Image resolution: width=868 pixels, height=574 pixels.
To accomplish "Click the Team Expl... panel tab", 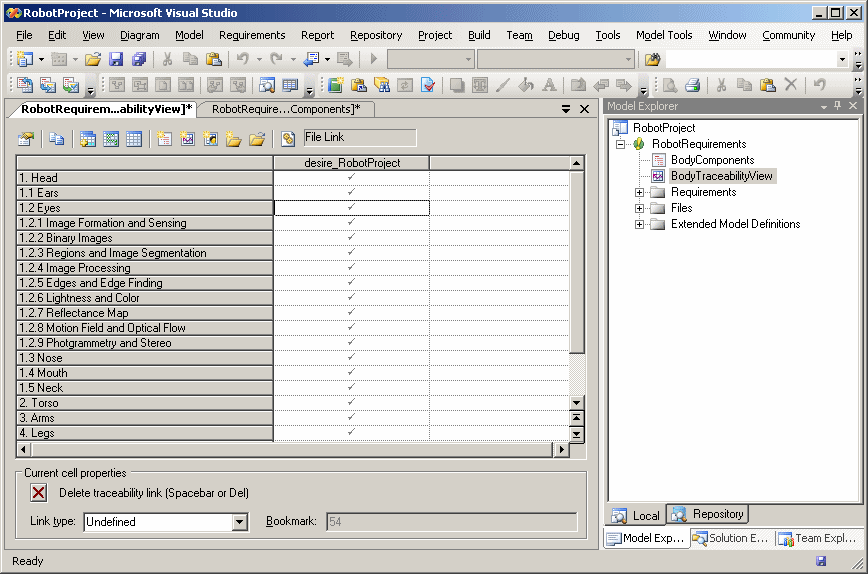I will 818,538.
